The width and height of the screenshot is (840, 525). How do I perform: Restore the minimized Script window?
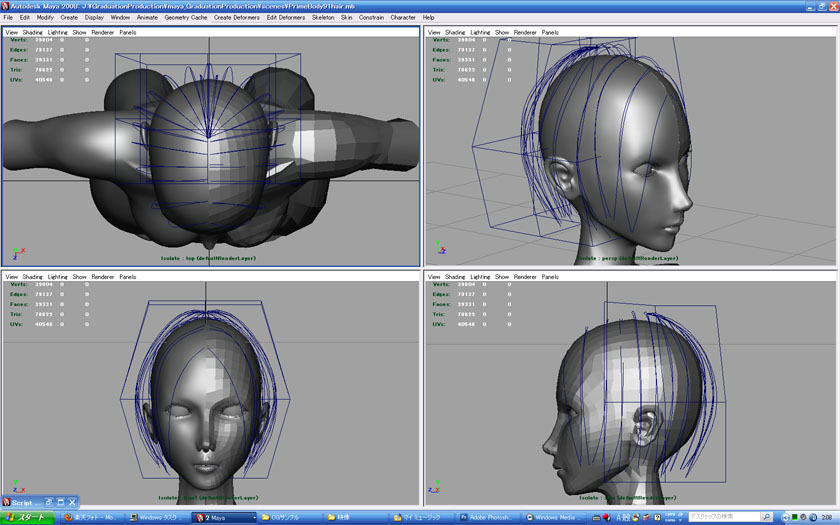[47, 502]
